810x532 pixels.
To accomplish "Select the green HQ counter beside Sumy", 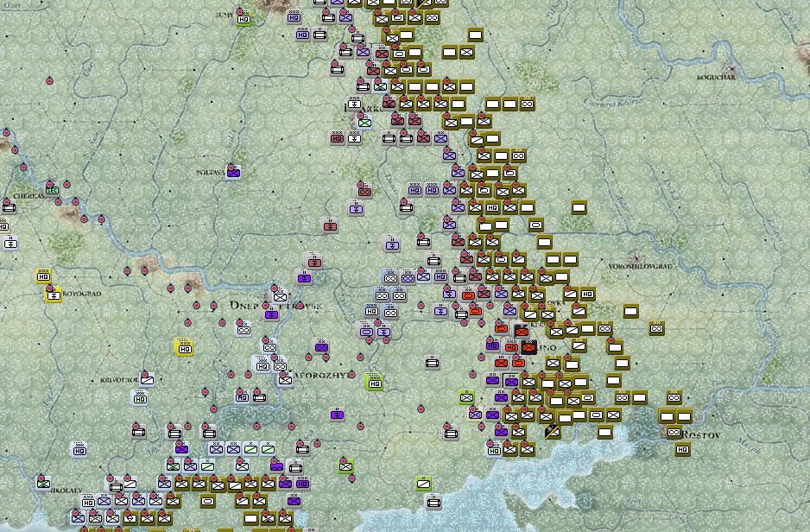I will 244,20.
